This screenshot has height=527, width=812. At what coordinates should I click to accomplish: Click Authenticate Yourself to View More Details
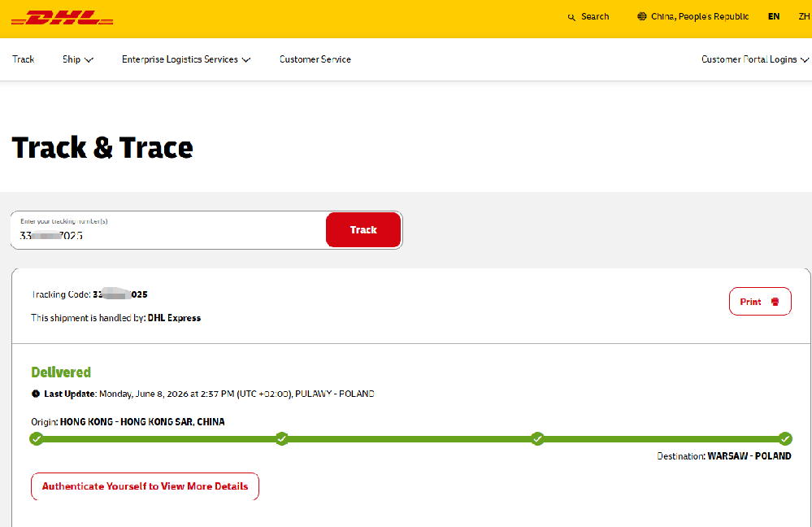click(x=145, y=486)
